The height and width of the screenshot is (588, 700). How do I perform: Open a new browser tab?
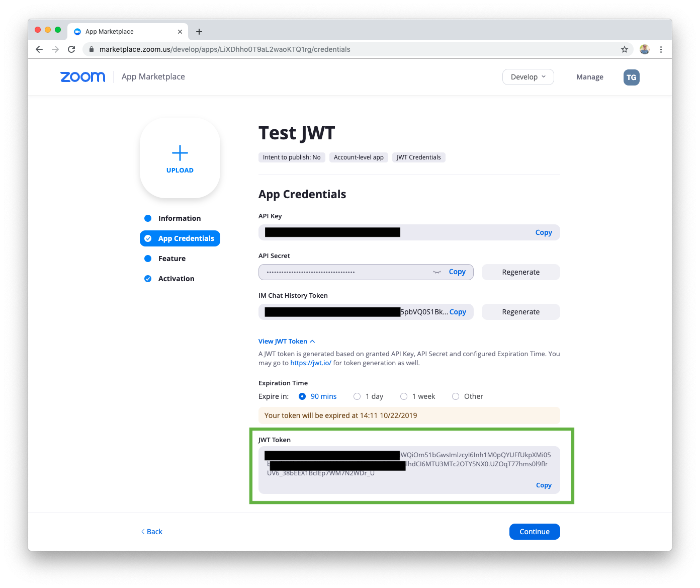(x=199, y=32)
